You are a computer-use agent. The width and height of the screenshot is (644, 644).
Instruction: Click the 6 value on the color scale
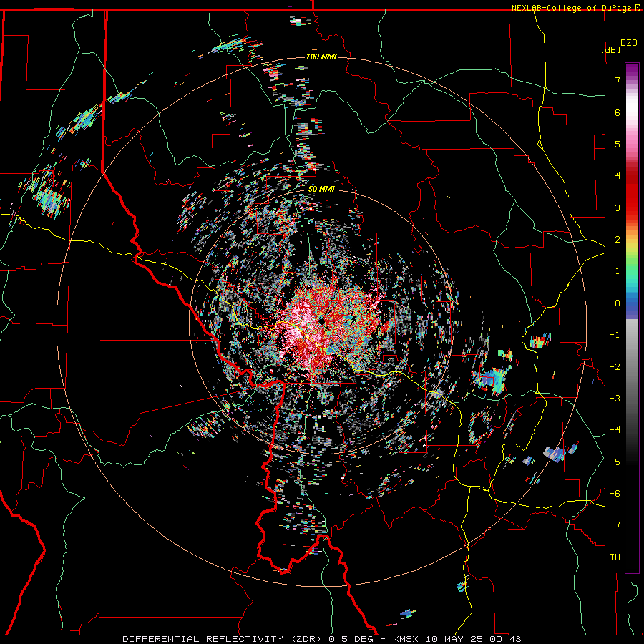(618, 112)
